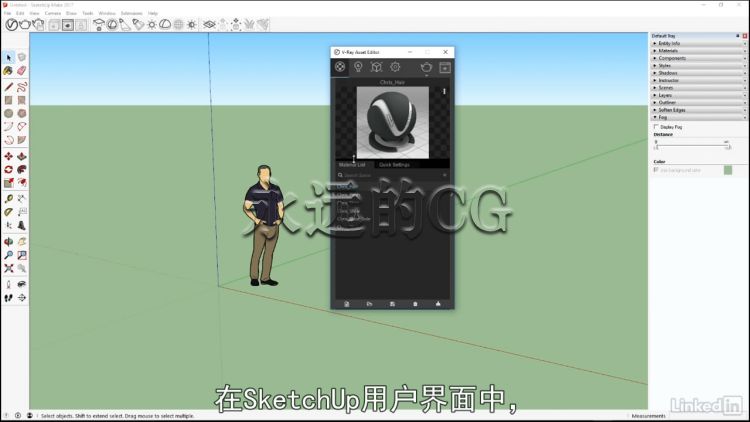Select the Follow Me tool
The image size is (750, 422).
[x=22, y=170]
